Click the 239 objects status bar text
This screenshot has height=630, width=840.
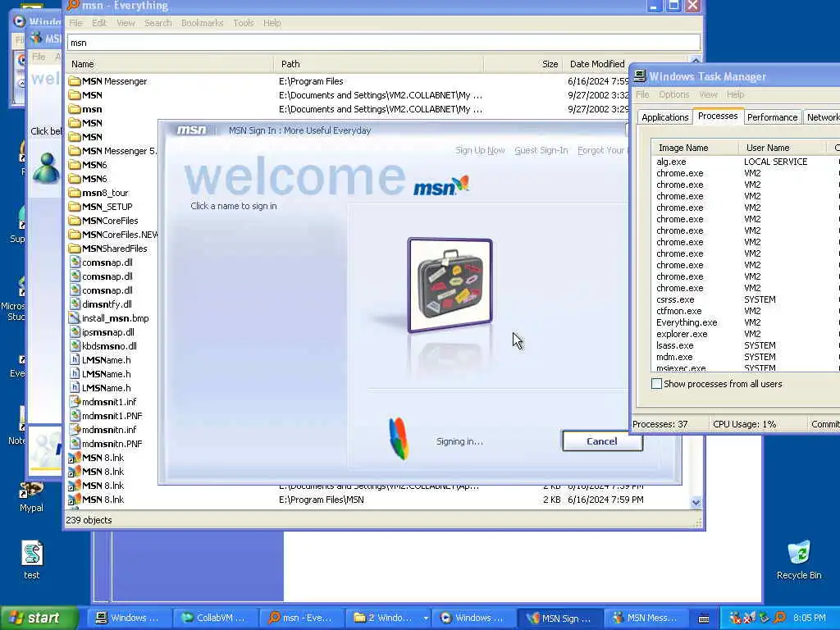89,520
